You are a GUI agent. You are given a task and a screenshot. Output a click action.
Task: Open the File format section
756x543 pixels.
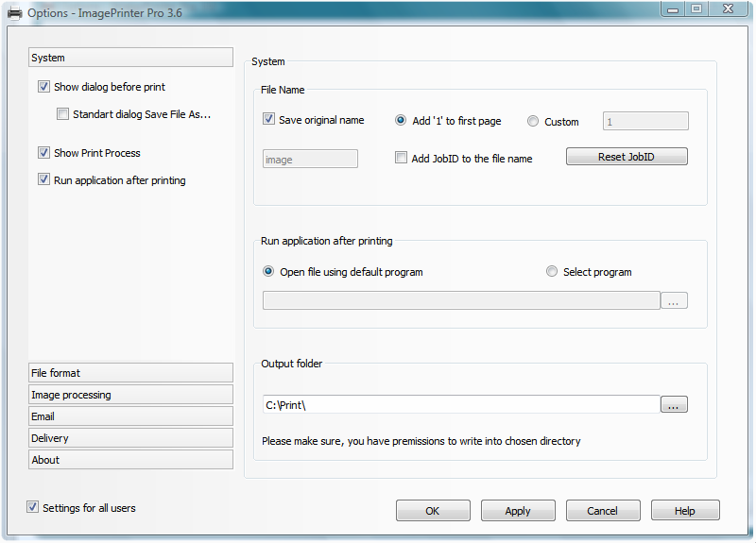pos(130,373)
